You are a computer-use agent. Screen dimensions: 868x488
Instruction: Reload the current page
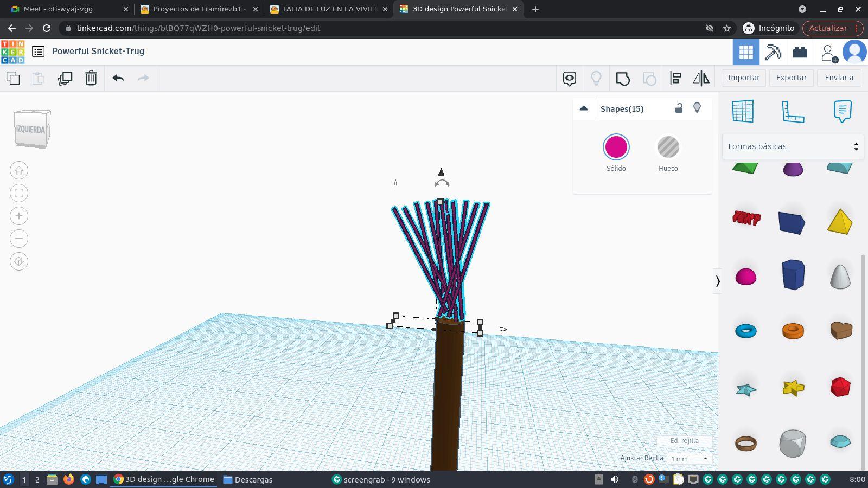point(47,28)
